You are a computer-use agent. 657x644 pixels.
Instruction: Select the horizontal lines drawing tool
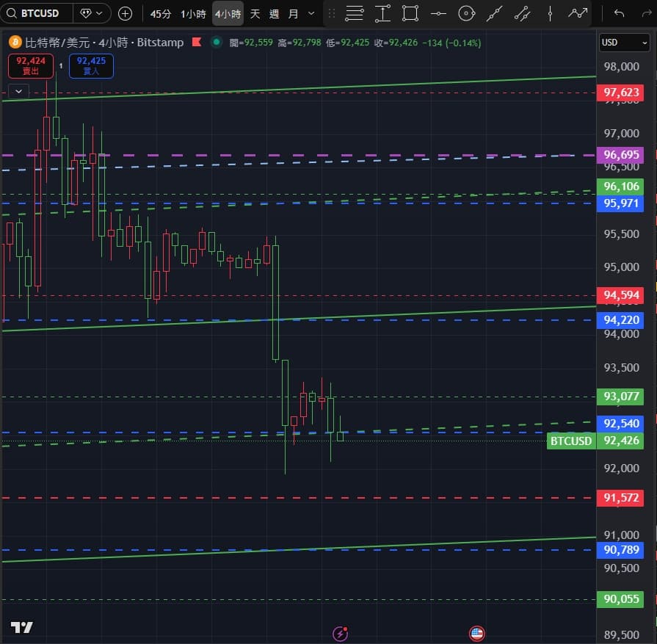[x=354, y=13]
